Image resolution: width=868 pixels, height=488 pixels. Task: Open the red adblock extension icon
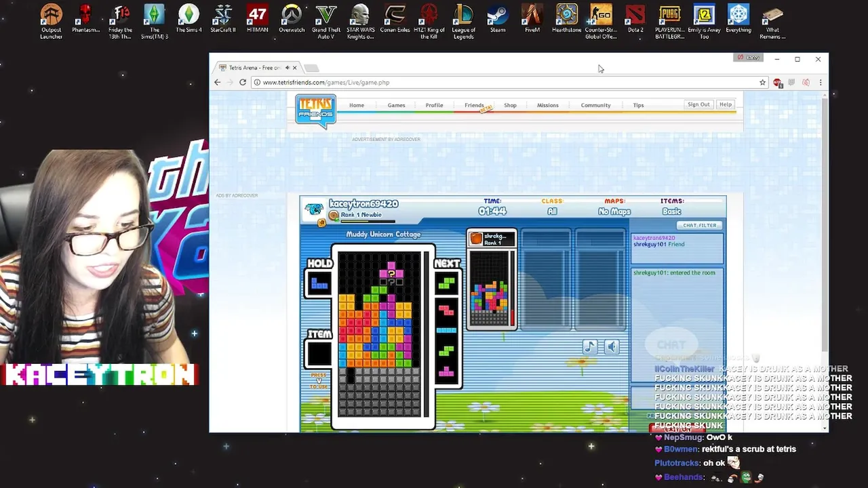pos(778,83)
